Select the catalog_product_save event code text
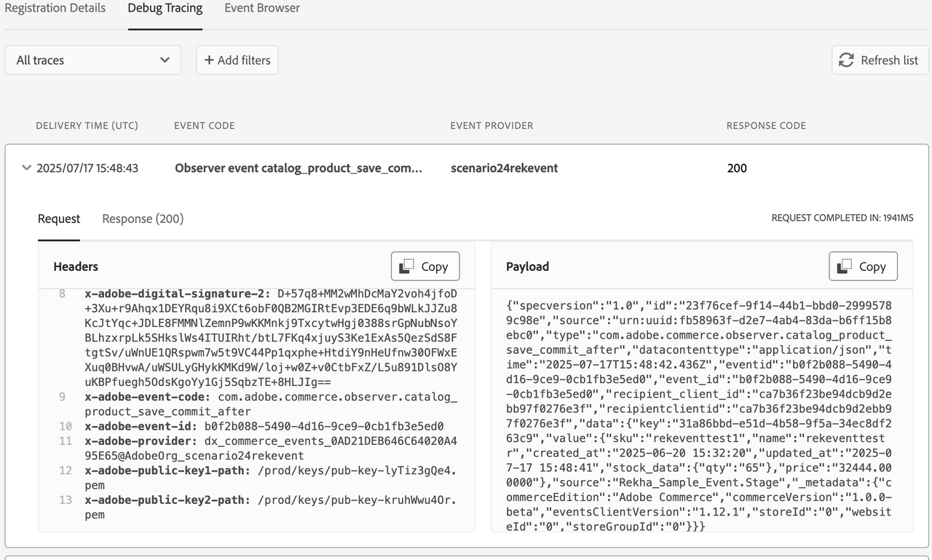The height and width of the screenshot is (560, 932). point(298,167)
